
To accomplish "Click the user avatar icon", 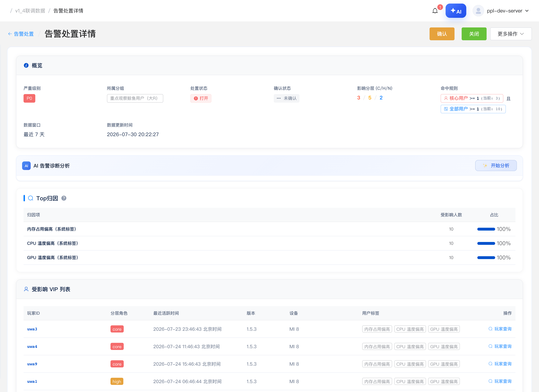I will [x=478, y=11].
